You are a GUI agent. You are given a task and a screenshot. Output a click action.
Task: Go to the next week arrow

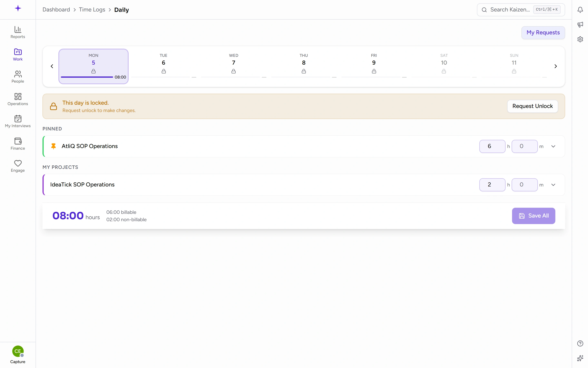click(556, 66)
